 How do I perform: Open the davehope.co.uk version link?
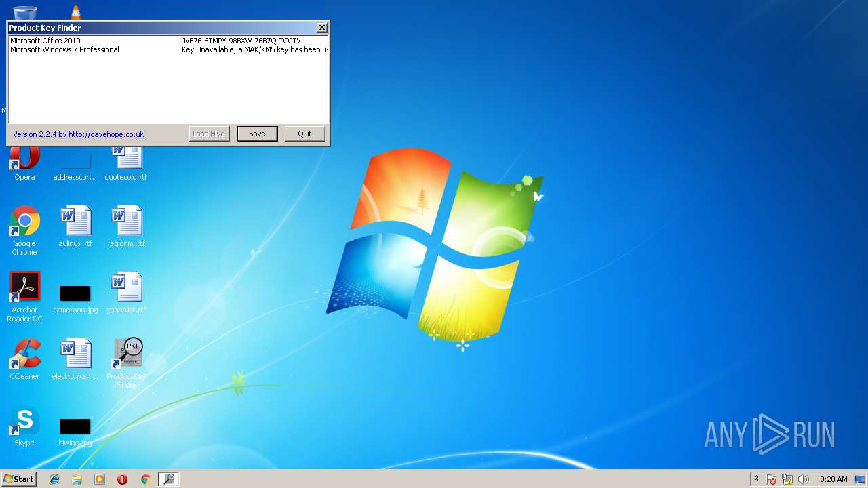(78, 134)
